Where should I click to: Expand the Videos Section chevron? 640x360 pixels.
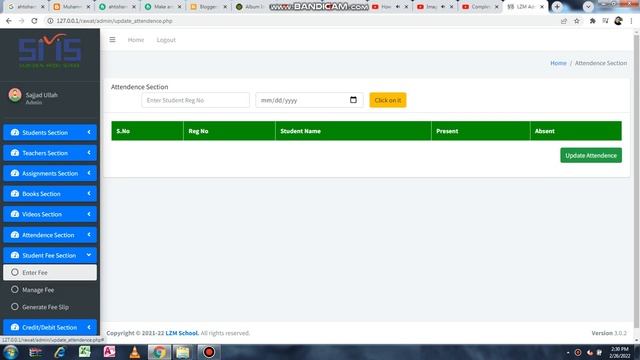pyautogui.click(x=89, y=214)
